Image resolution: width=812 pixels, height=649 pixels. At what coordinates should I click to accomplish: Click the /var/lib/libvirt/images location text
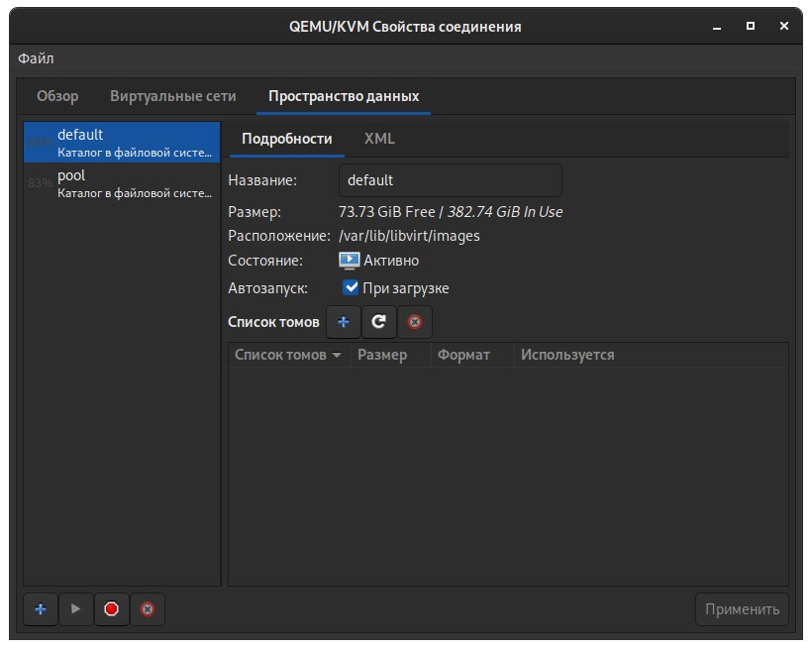[x=409, y=236]
